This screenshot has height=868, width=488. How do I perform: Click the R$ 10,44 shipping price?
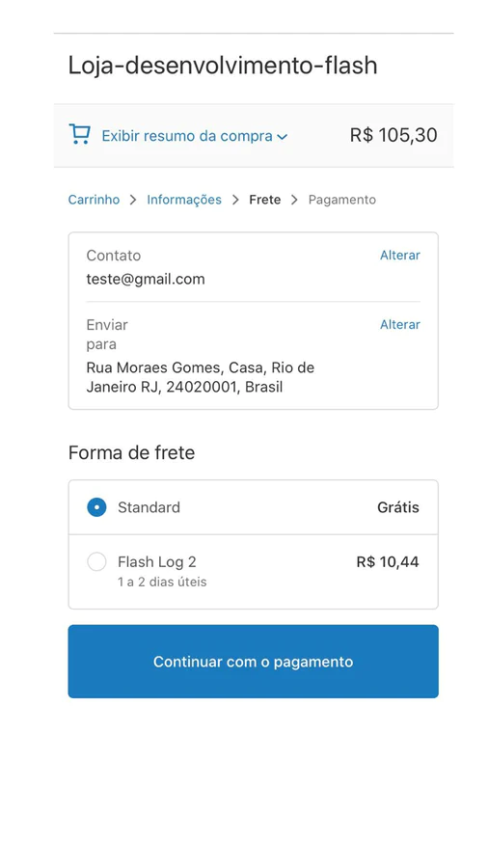tap(388, 562)
